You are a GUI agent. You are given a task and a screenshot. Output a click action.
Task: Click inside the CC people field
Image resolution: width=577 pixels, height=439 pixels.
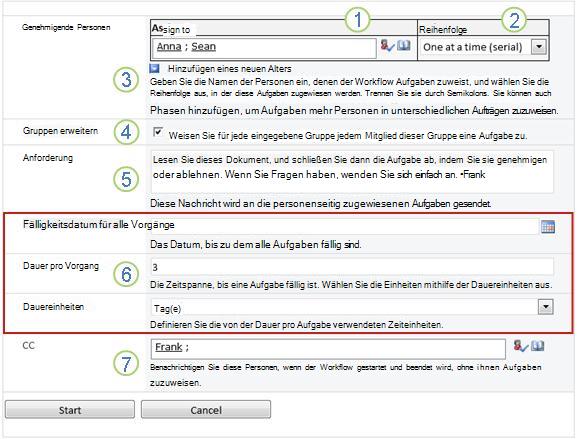tap(328, 349)
